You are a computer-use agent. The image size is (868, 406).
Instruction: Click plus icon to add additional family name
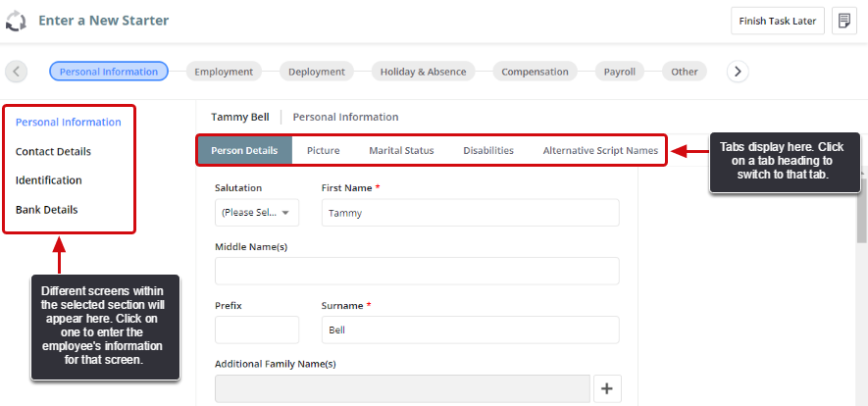click(606, 389)
